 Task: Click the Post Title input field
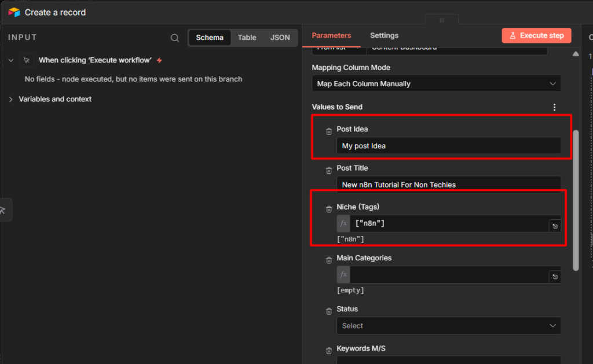[448, 185]
